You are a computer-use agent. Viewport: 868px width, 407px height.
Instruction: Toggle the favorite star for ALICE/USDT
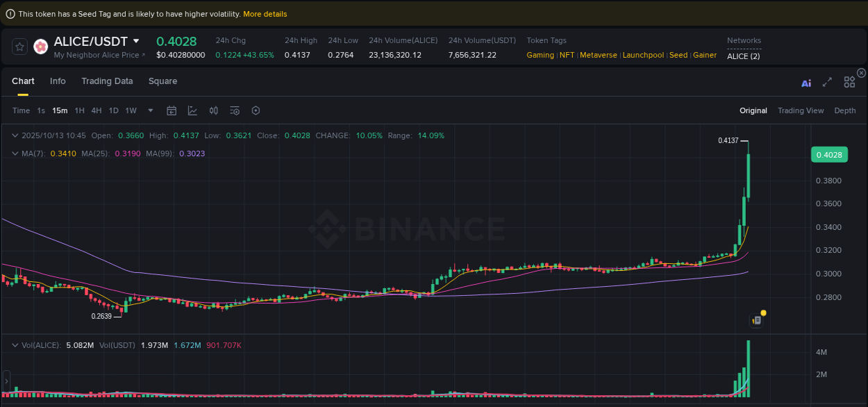(19, 47)
